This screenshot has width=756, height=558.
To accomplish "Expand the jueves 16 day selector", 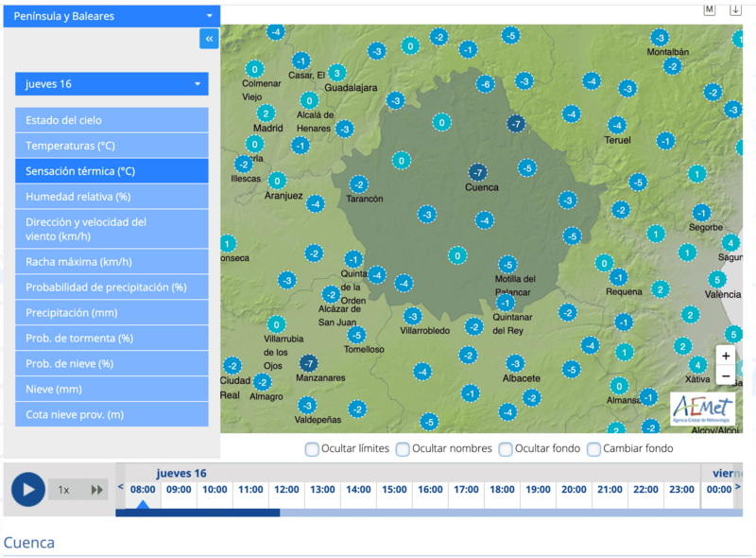I will click(x=112, y=84).
